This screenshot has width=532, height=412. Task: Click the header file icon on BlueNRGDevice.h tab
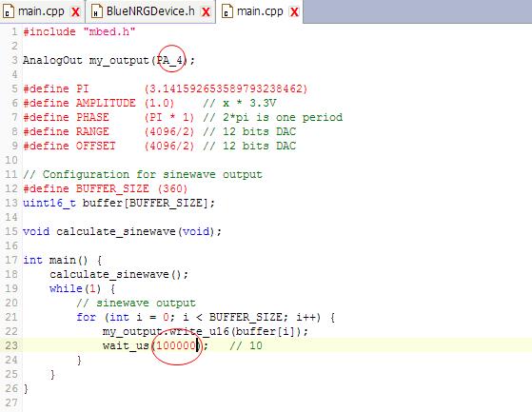click(97, 11)
